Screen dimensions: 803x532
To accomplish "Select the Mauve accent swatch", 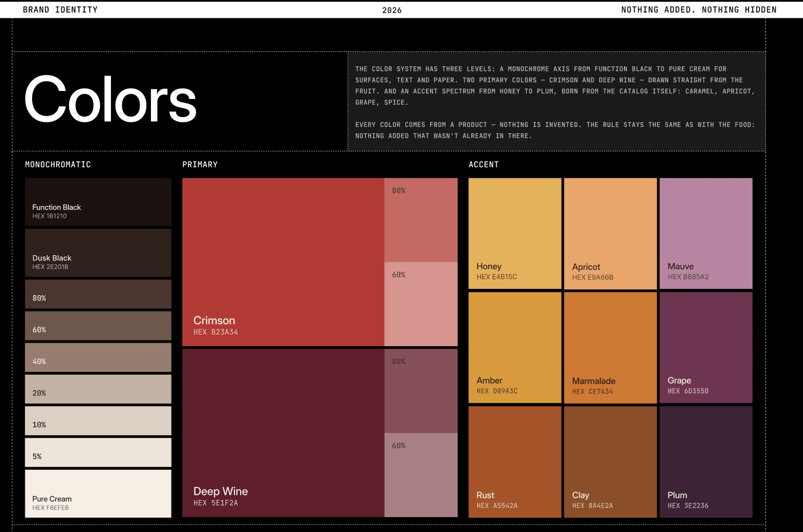I will [706, 233].
